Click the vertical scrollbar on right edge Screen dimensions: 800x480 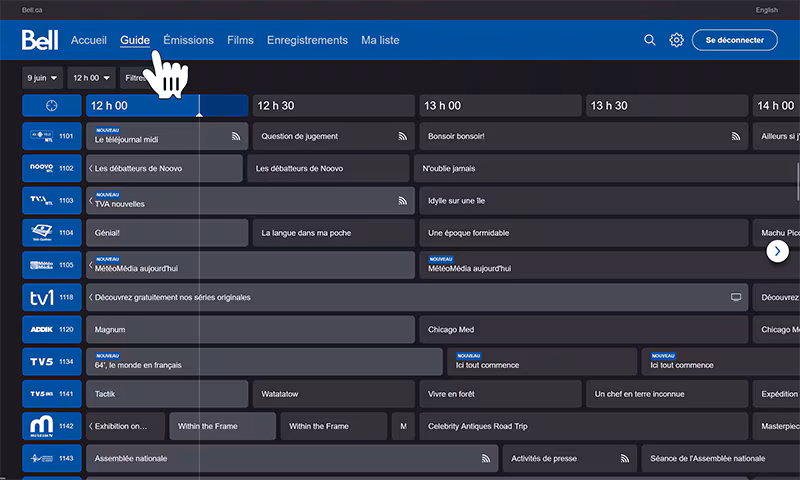798,182
